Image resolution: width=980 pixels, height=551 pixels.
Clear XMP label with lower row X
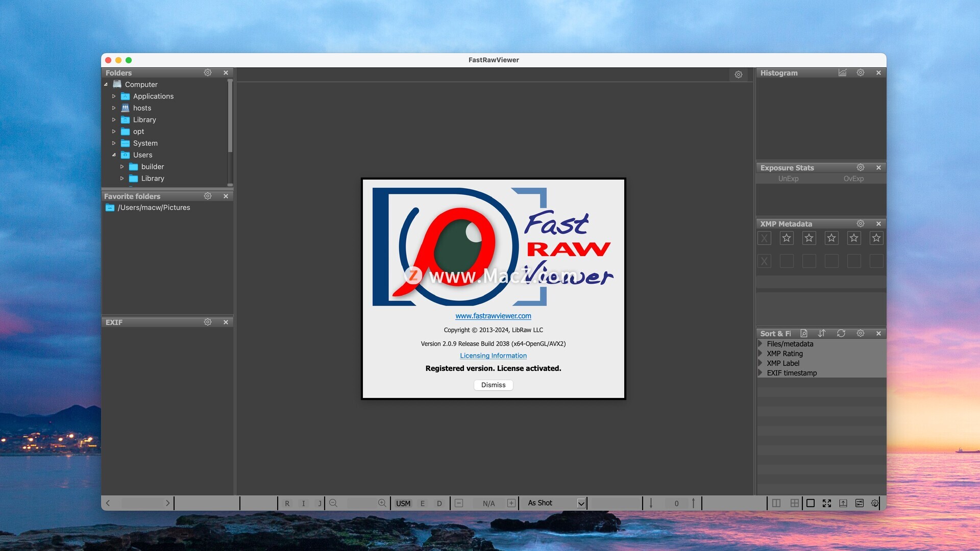click(764, 261)
